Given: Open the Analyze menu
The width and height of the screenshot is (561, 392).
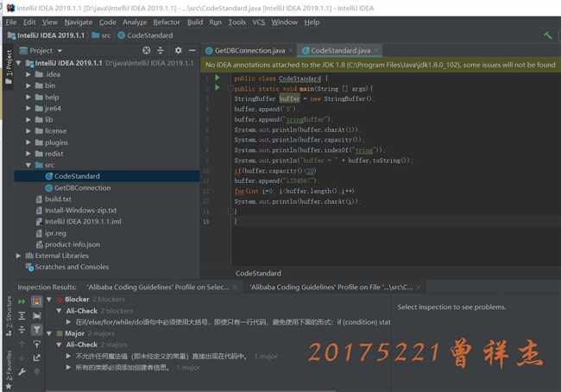Looking at the screenshot, I should pyautogui.click(x=135, y=22).
